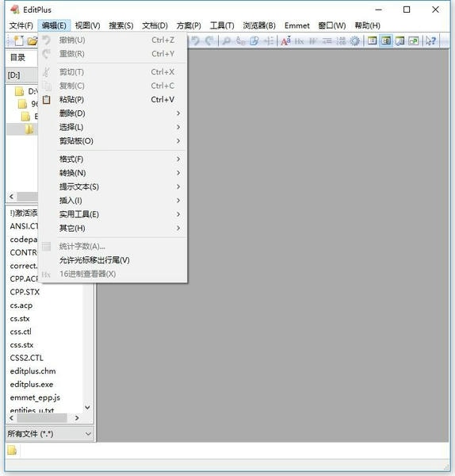Open the Emmet menu
455x476 pixels.
click(297, 25)
